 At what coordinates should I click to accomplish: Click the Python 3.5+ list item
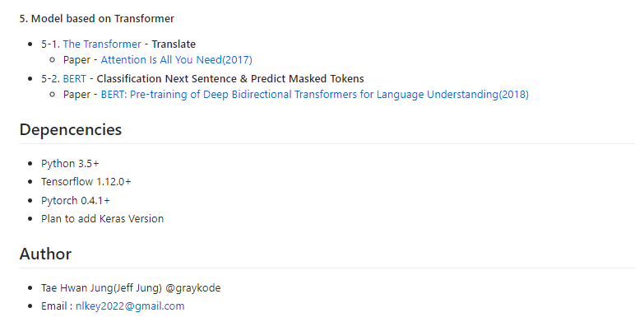click(70, 164)
